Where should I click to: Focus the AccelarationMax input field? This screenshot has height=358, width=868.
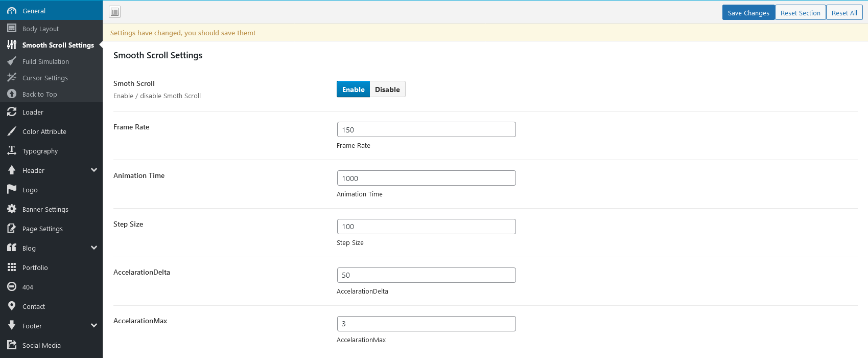(426, 324)
